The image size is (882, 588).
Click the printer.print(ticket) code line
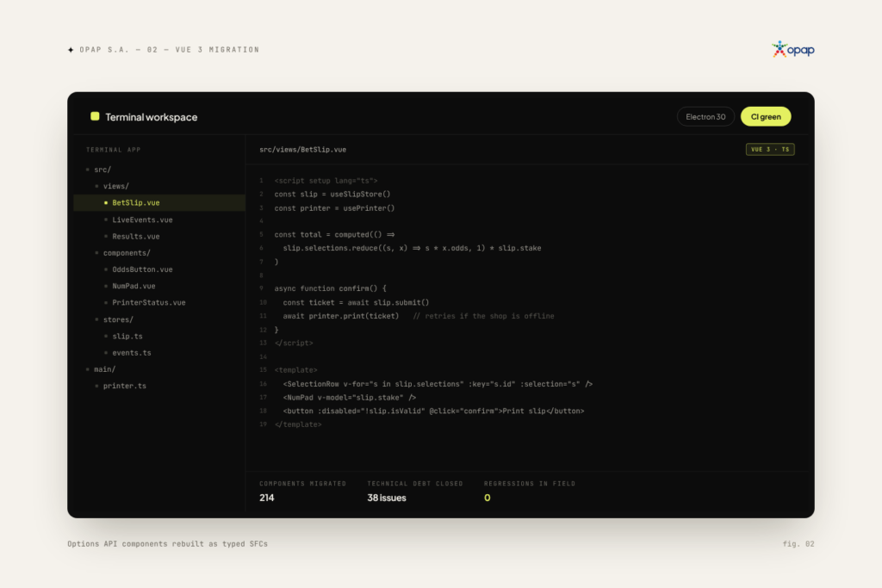click(418, 316)
